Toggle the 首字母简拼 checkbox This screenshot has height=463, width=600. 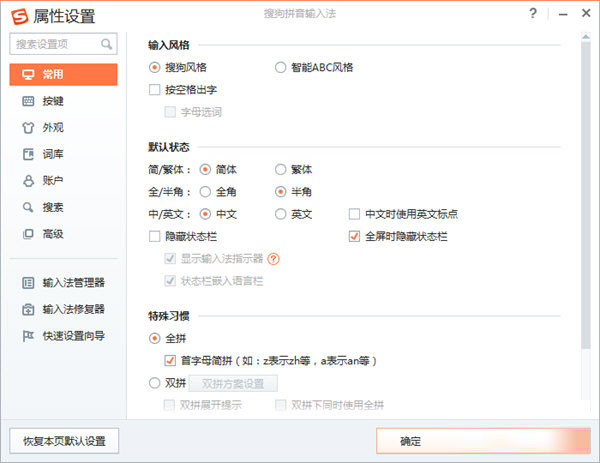170,360
